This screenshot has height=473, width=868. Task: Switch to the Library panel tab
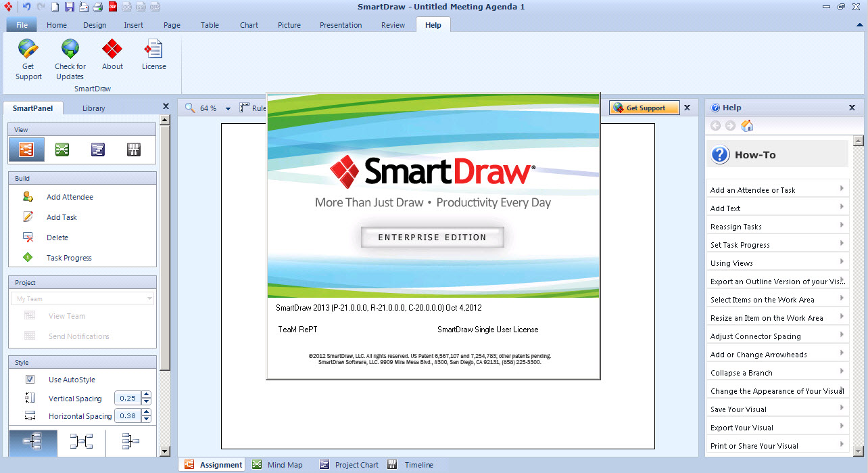[x=93, y=108]
